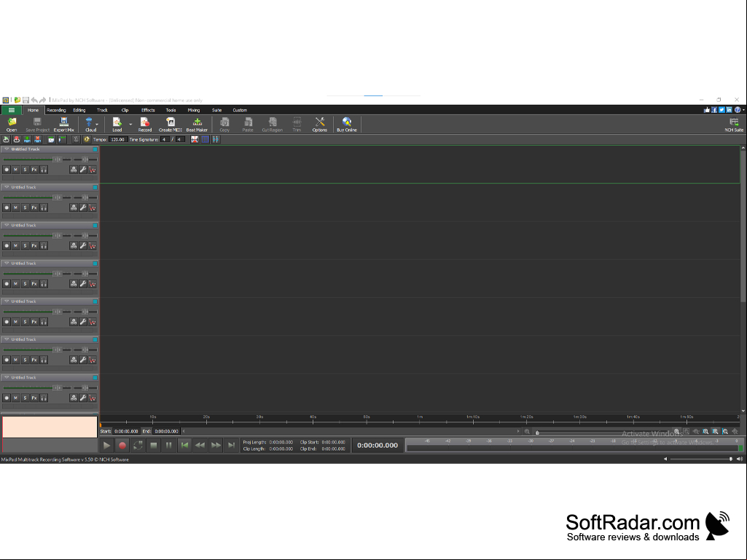This screenshot has height=560, width=747.
Task: Click the Undo arrow in title bar
Action: coord(34,100)
